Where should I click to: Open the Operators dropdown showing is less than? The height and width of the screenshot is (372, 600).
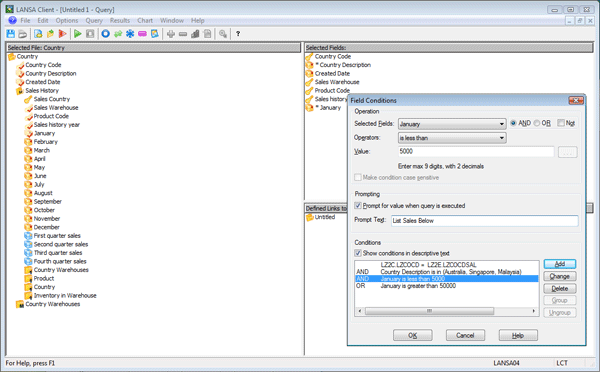click(452, 138)
